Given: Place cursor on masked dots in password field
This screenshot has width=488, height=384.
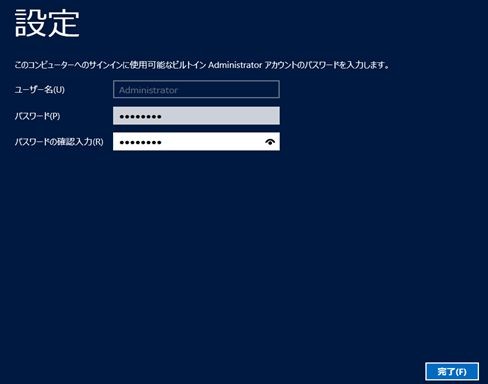Looking at the screenshot, I should (x=140, y=117).
